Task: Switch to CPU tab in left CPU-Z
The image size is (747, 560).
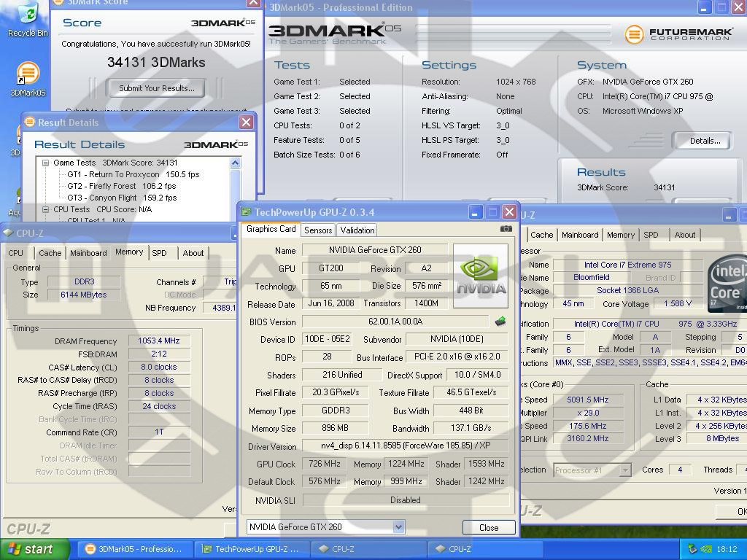Action: point(16,253)
